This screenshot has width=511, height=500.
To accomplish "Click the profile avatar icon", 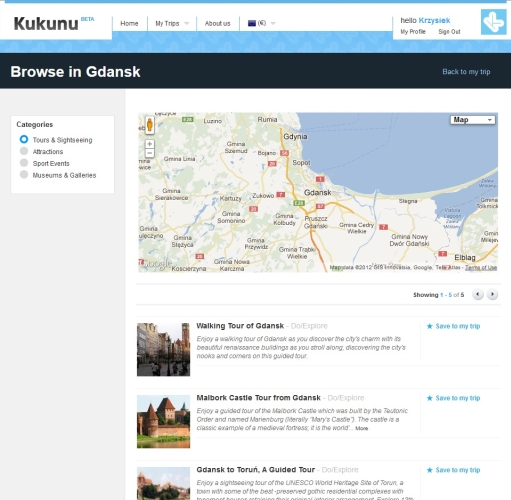I will [494, 22].
